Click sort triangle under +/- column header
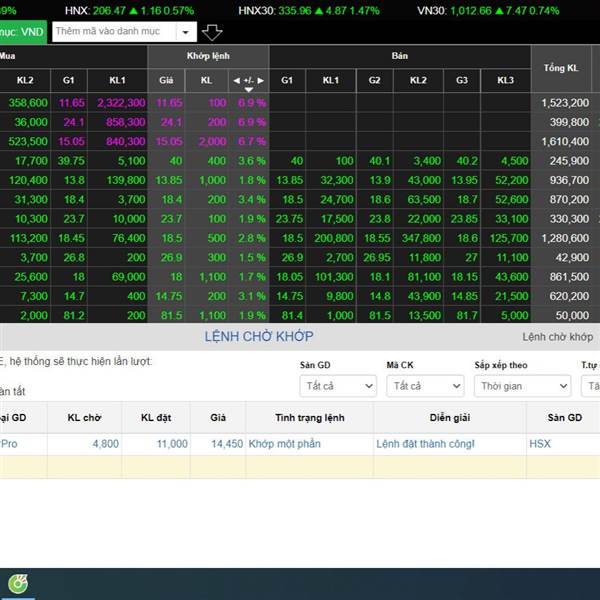The width and height of the screenshot is (600, 600). point(249,90)
